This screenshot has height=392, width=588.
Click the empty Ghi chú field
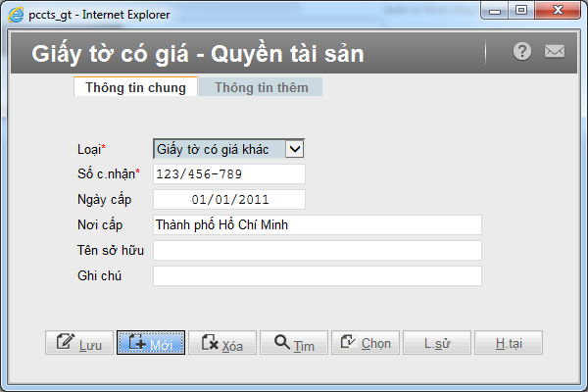point(318,276)
